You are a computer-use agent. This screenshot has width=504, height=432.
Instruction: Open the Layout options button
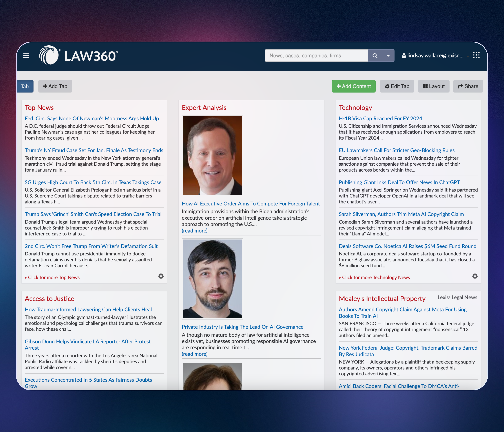433,86
